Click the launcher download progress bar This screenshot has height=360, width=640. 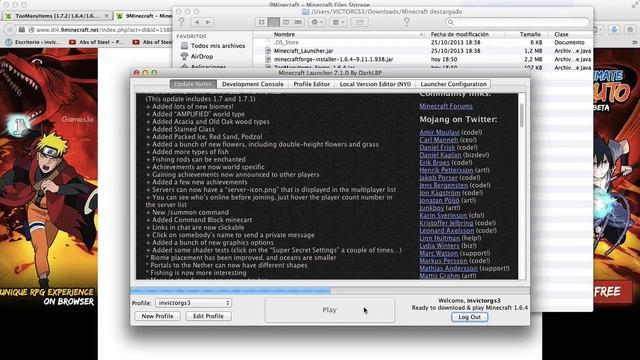(x=330, y=291)
